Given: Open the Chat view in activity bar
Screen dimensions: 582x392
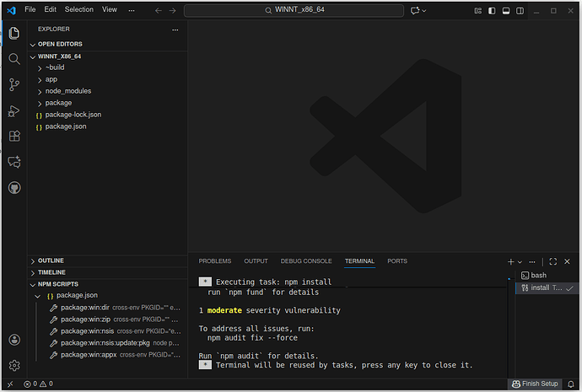Looking at the screenshot, I should tap(14, 162).
